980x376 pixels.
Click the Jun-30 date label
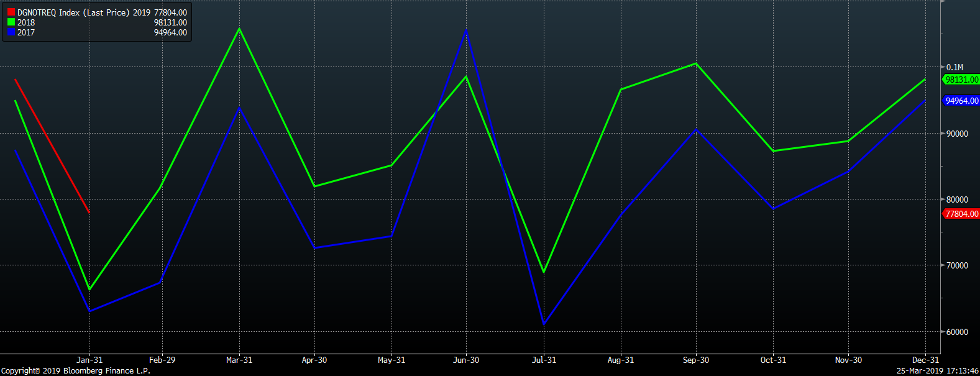(x=466, y=360)
